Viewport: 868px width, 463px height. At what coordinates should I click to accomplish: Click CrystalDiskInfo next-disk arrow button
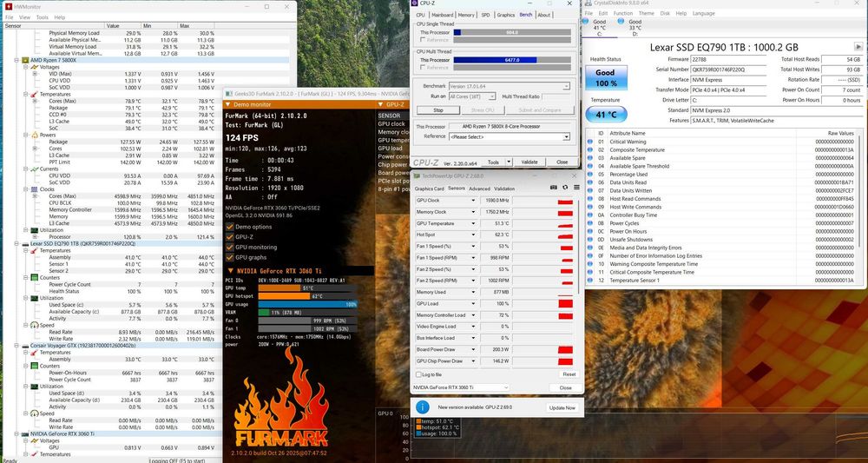click(858, 47)
